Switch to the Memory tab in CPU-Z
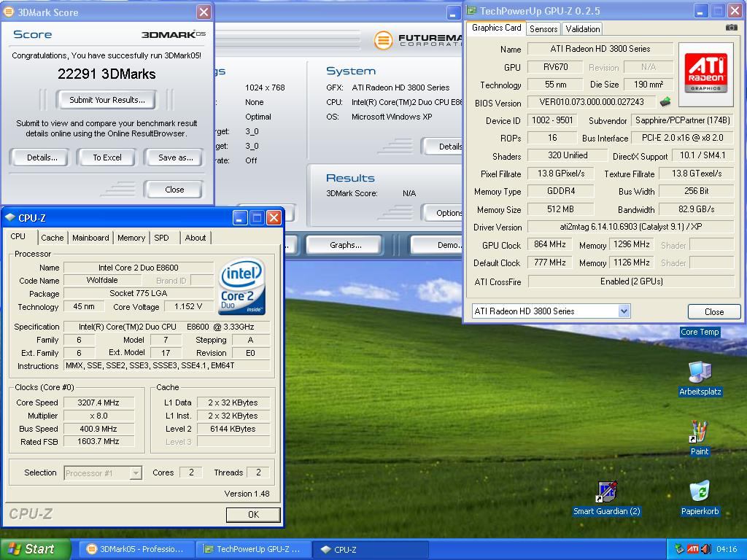747x560 pixels. pyautogui.click(x=131, y=238)
